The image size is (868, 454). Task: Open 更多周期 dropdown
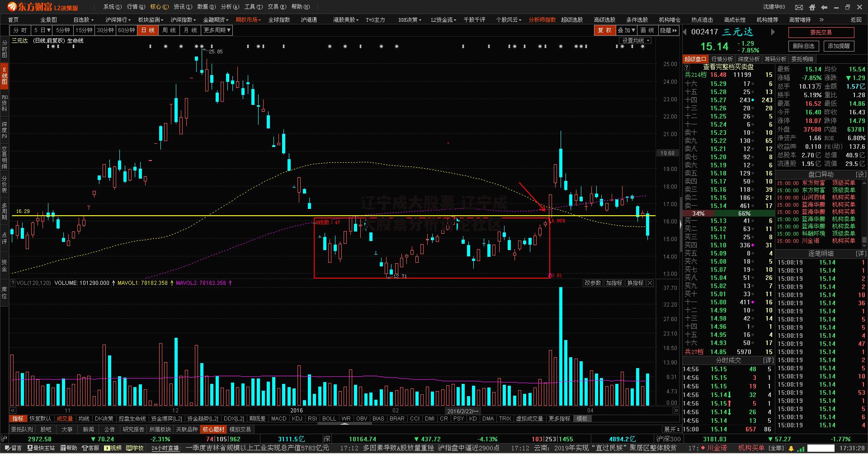click(217, 30)
